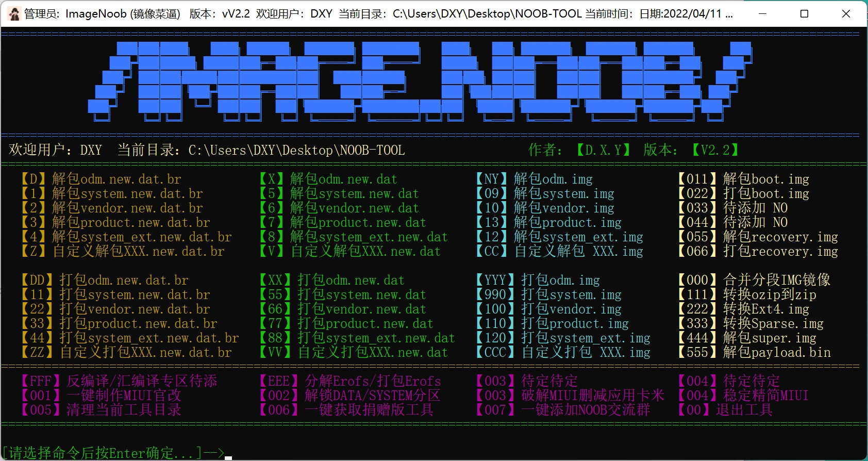Select the 【007】 一键添加NOOB交流群 entry
Image resolution: width=868 pixels, height=461 pixels.
click(562, 410)
